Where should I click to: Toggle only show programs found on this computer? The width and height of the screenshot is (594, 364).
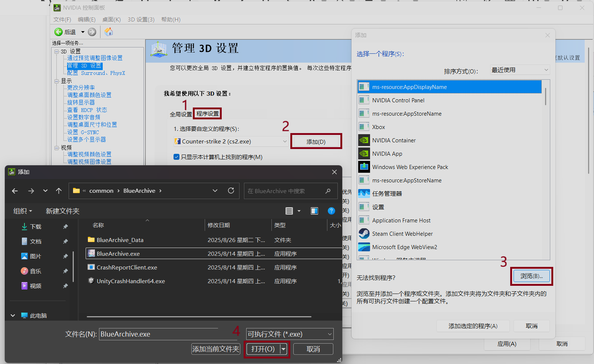click(177, 157)
